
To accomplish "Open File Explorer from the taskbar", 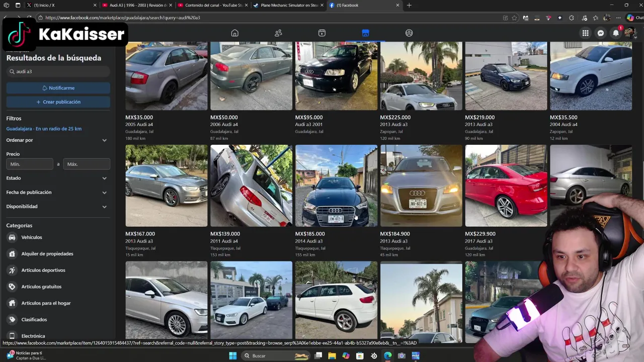I will click(332, 355).
